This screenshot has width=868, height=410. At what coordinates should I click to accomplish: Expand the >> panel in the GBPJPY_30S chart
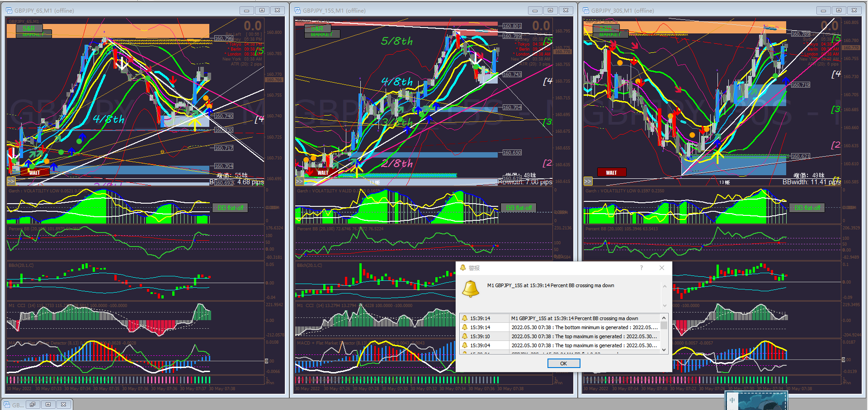588,181
